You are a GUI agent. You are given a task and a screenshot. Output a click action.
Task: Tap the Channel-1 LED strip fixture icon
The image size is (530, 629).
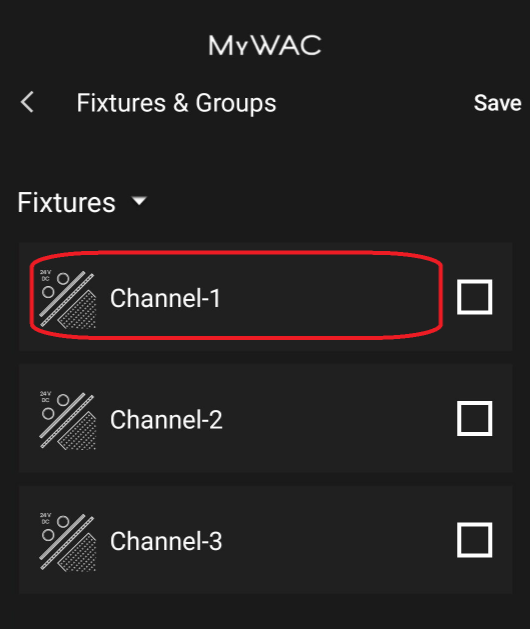tap(67, 299)
